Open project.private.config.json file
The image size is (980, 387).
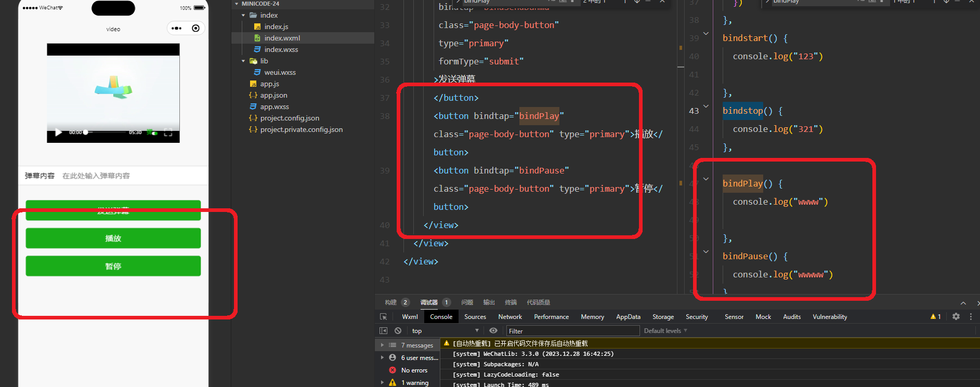pyautogui.click(x=301, y=129)
